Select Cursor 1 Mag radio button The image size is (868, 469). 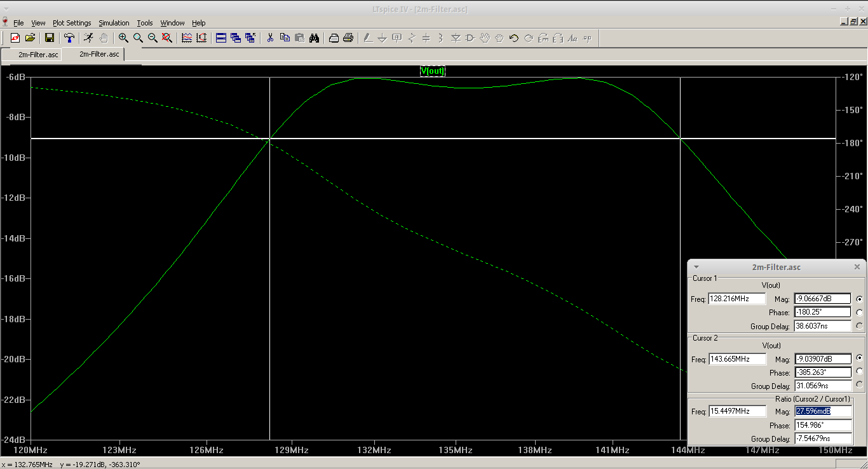click(x=860, y=299)
